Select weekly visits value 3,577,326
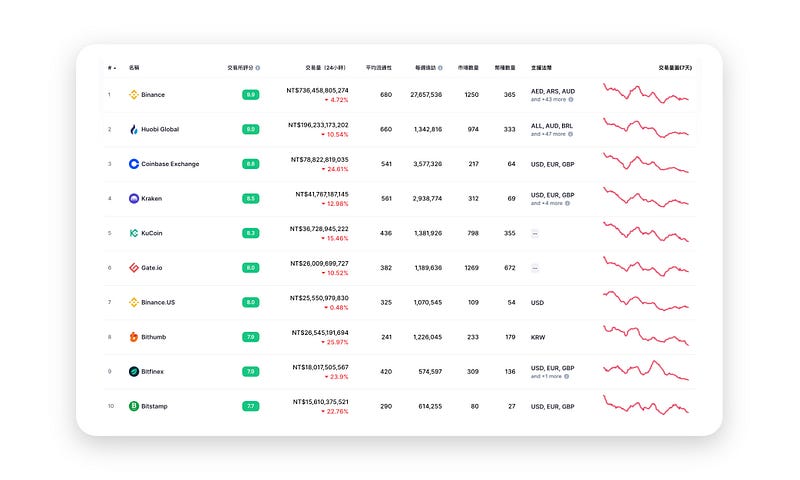The image size is (800, 480). (428, 164)
